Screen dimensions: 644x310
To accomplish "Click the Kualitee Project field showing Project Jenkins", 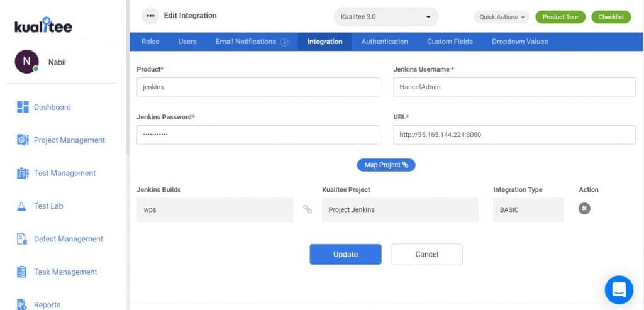I will tap(400, 209).
